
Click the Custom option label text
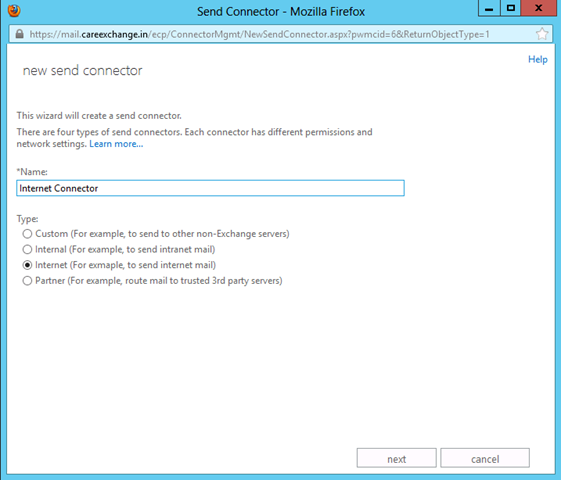pos(162,234)
